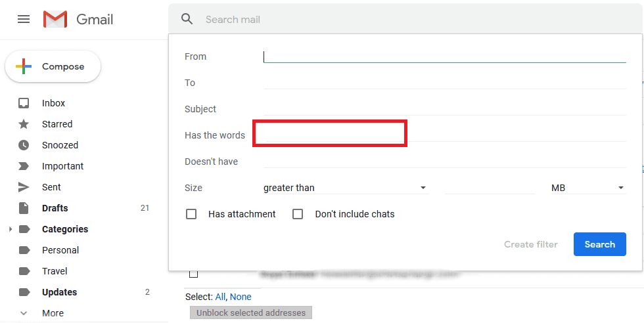
Task: Click the Sent paper plane icon
Action: coord(24,187)
